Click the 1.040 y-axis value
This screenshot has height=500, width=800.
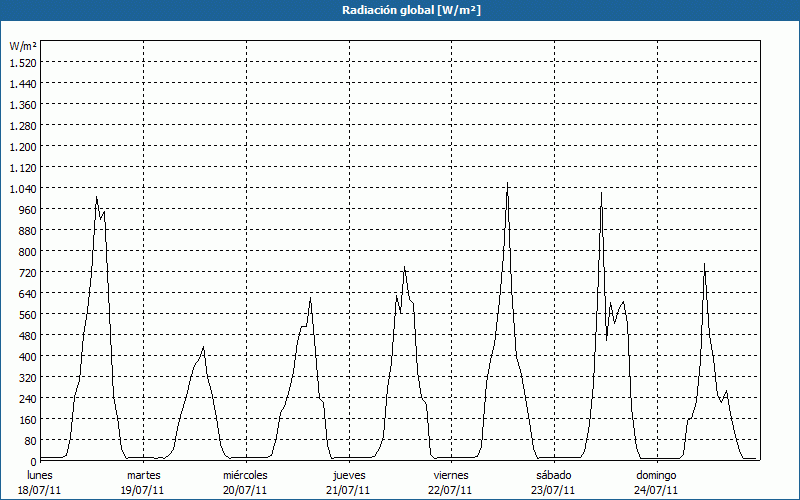click(x=23, y=188)
